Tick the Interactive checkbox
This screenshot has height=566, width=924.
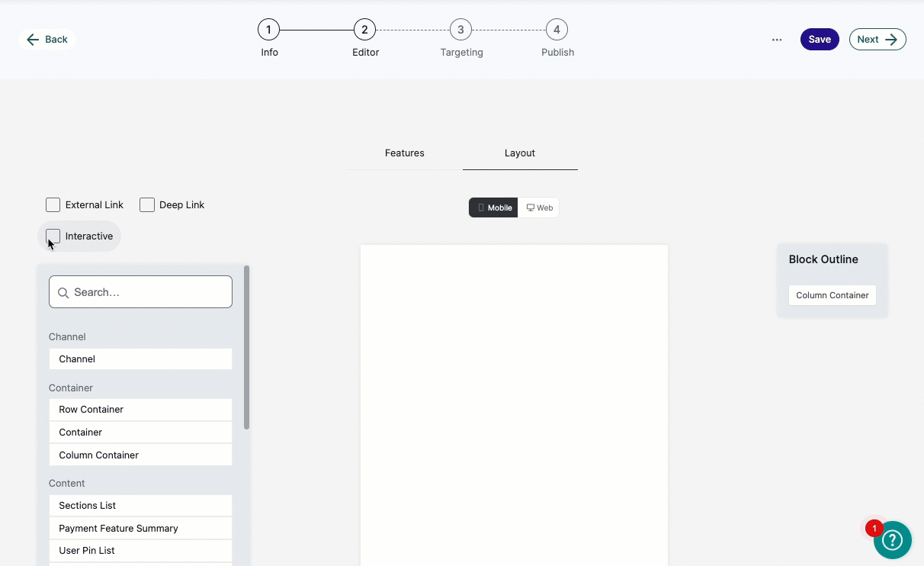click(x=53, y=236)
